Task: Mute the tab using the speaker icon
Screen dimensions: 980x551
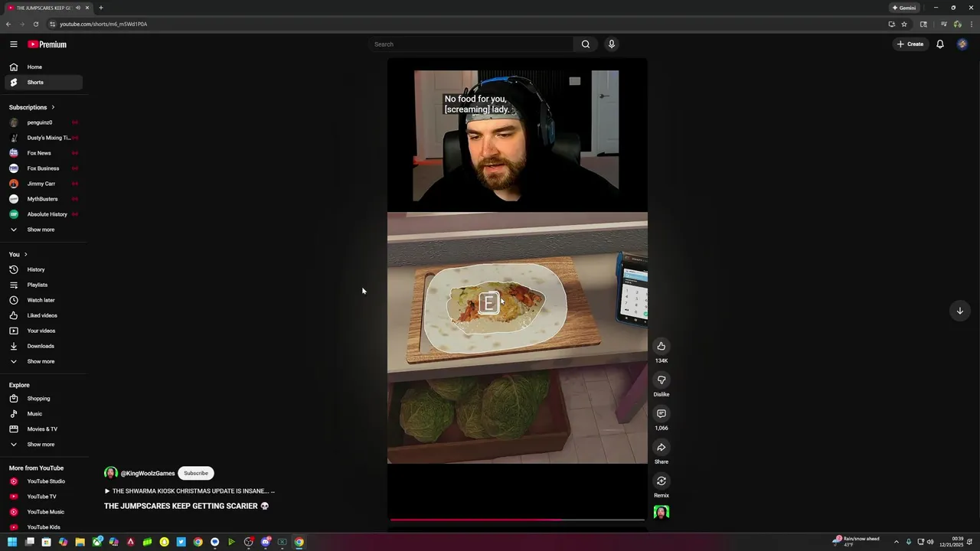Action: tap(78, 8)
